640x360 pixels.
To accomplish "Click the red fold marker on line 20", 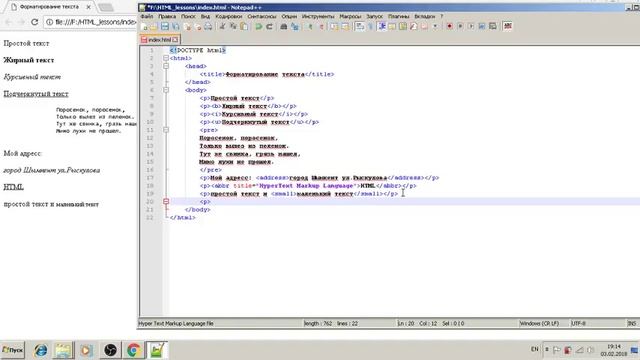I will 166,201.
